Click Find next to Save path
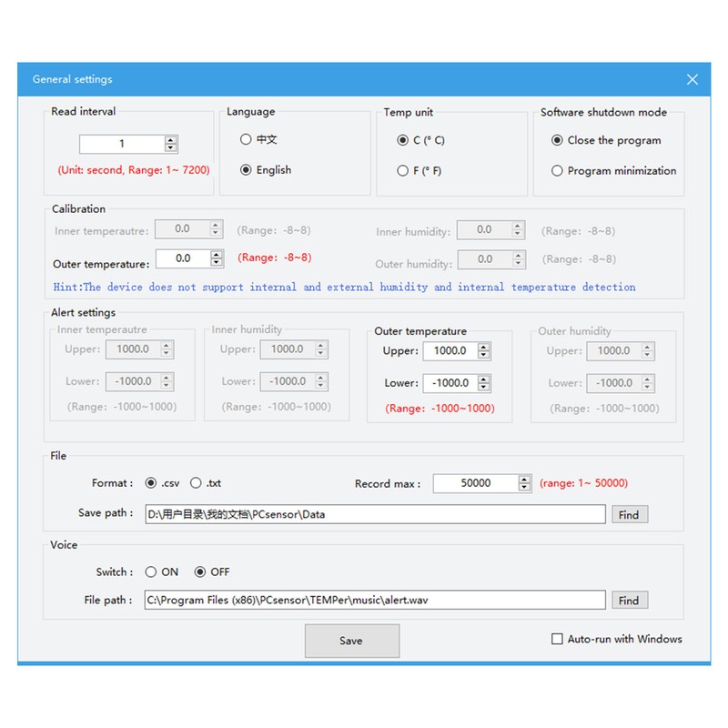Viewport: 728px width, 728px height. pos(629,514)
